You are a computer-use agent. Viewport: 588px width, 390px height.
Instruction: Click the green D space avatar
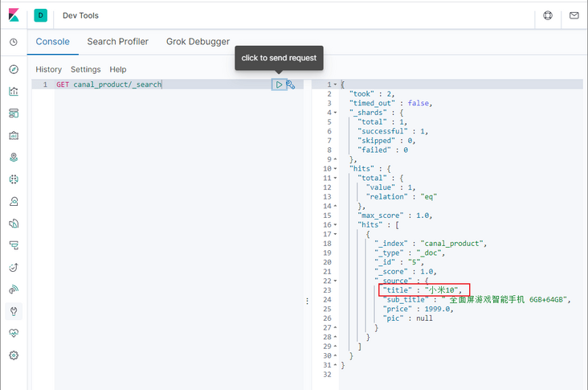coord(41,15)
